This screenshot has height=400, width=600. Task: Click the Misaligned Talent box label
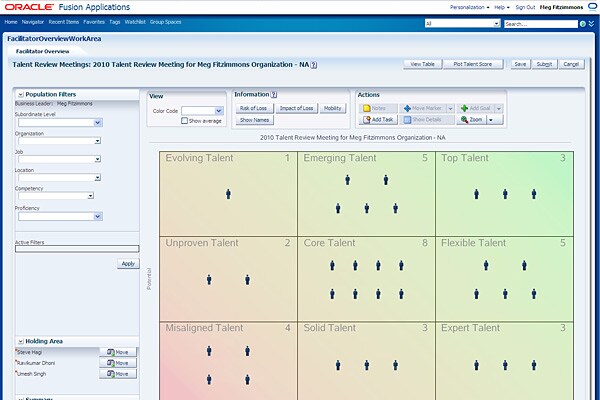[204, 328]
